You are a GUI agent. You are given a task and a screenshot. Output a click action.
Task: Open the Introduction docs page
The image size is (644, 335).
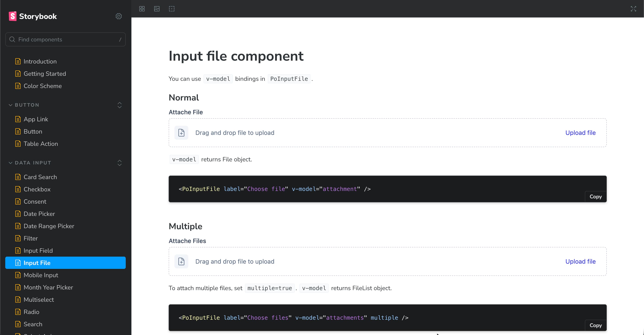coord(40,61)
